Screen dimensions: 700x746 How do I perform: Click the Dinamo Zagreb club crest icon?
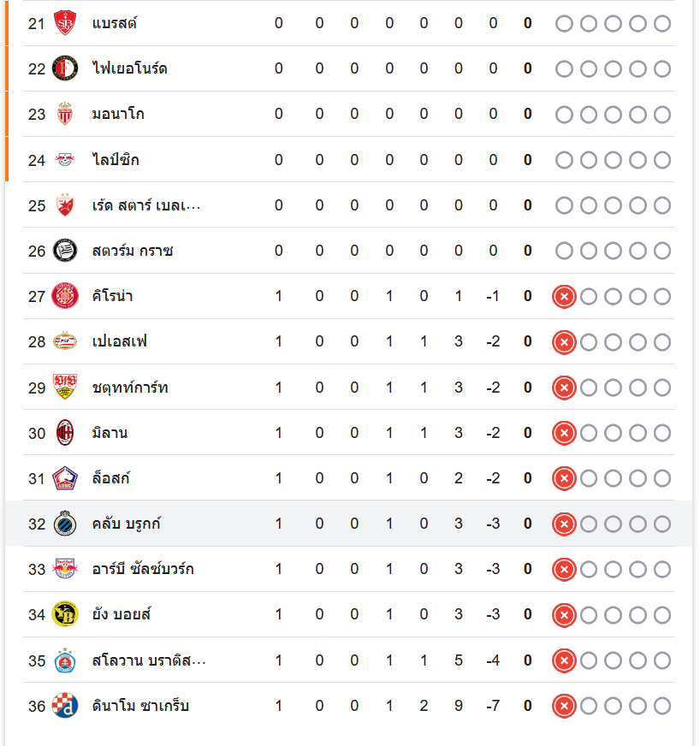(65, 706)
